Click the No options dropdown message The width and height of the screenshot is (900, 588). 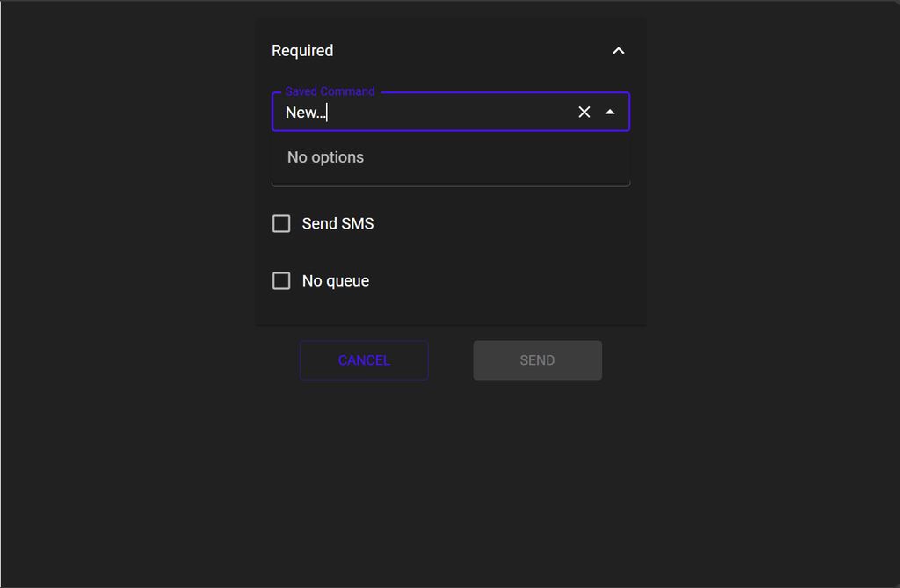(x=325, y=157)
